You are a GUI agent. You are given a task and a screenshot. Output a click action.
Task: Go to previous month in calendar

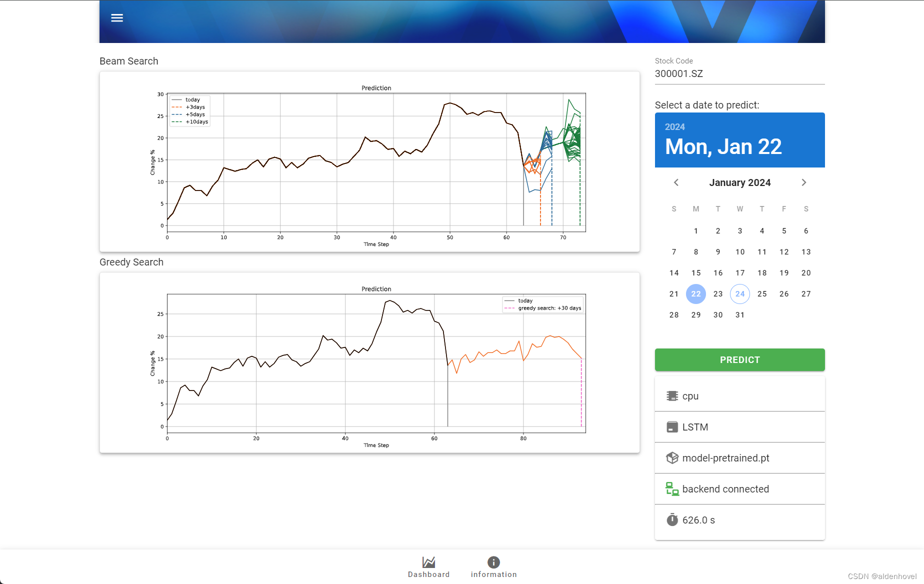[x=676, y=182]
